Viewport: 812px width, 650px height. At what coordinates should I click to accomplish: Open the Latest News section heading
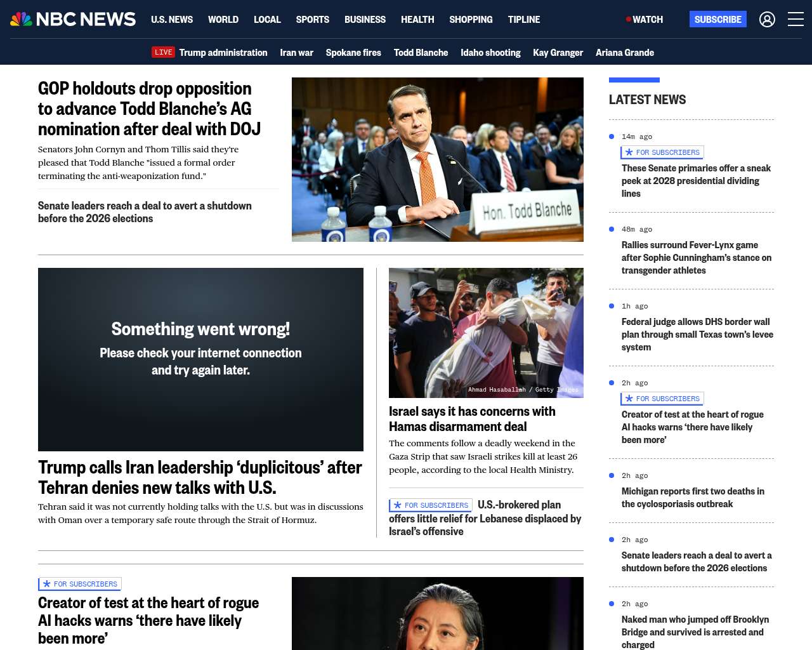[x=647, y=100]
